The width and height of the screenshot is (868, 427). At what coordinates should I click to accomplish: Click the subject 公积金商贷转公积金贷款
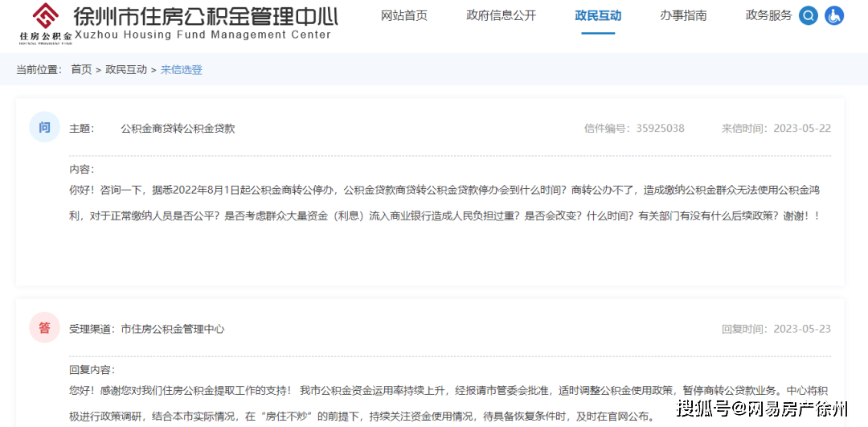click(178, 129)
